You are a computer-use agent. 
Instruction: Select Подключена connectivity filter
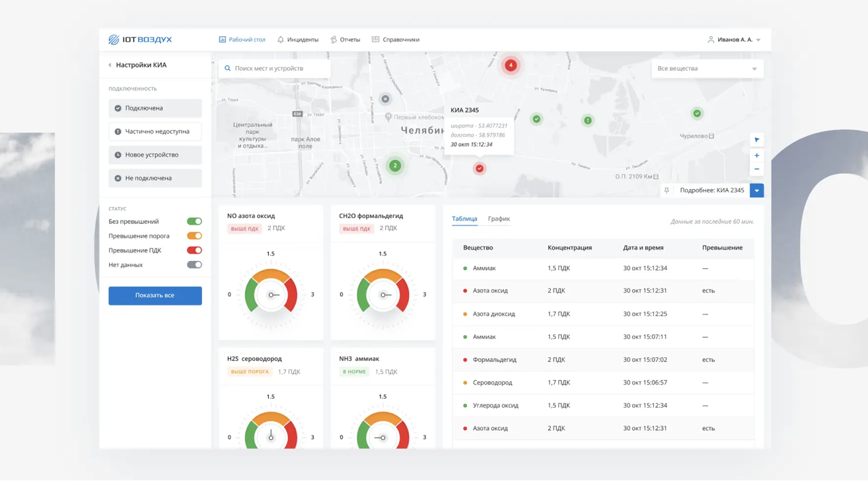155,108
